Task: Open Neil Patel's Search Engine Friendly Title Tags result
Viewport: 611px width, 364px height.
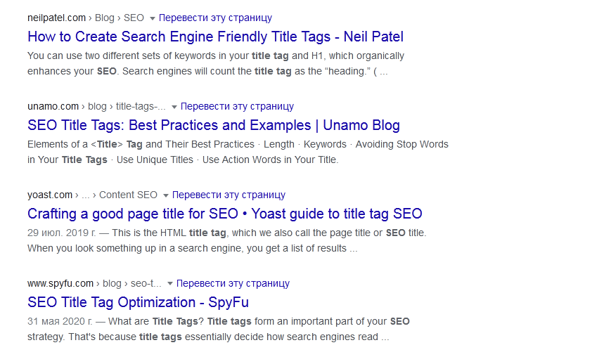Action: (215, 37)
